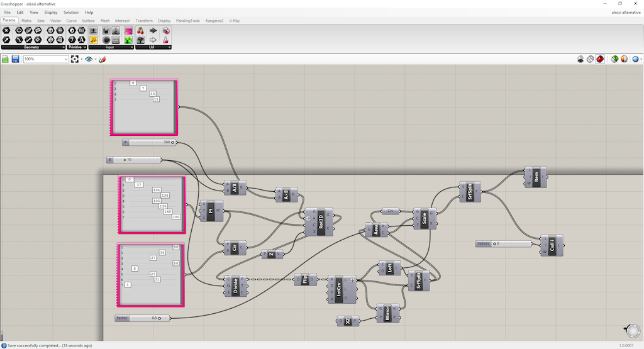
Task: Switch to the Kangaroo2 tab
Action: [x=214, y=21]
